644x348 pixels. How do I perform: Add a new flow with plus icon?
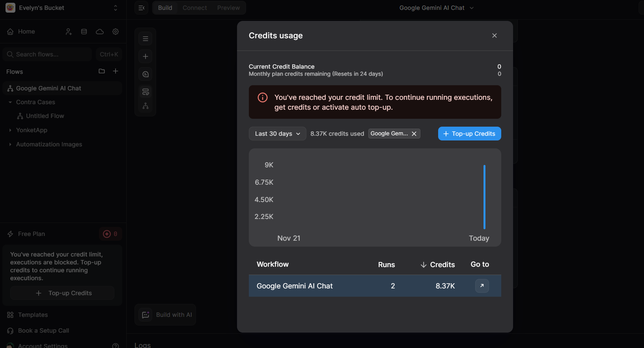point(116,71)
